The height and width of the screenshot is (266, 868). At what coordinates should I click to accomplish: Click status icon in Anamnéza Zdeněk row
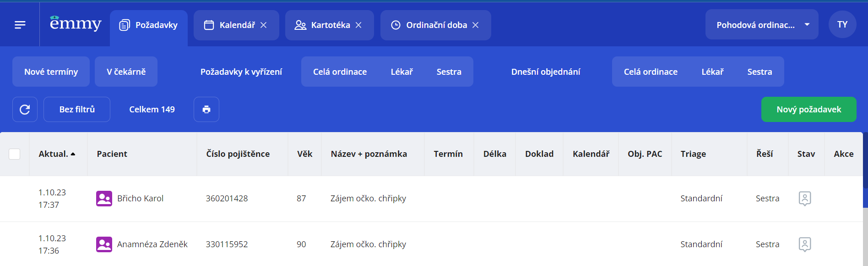click(x=805, y=244)
